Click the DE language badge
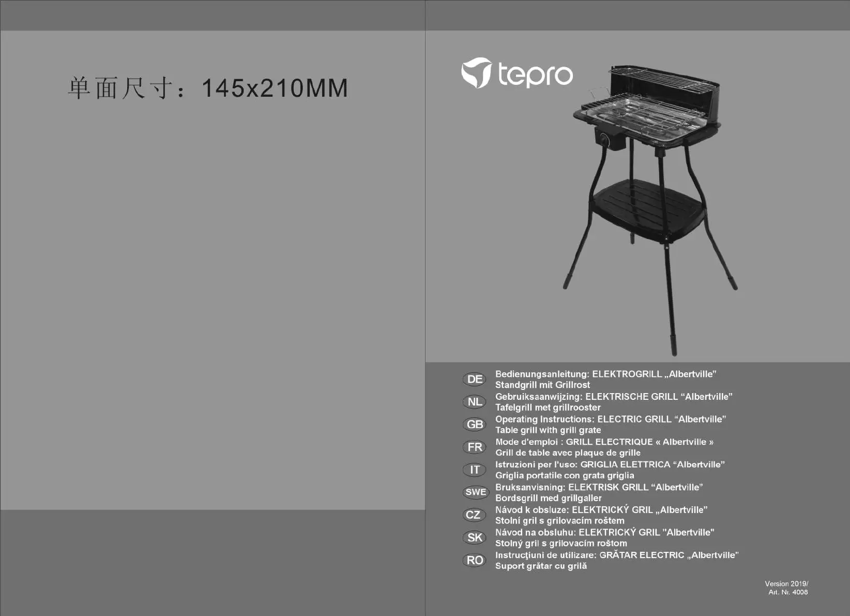Viewport: 850px width, 616px height. (x=474, y=379)
